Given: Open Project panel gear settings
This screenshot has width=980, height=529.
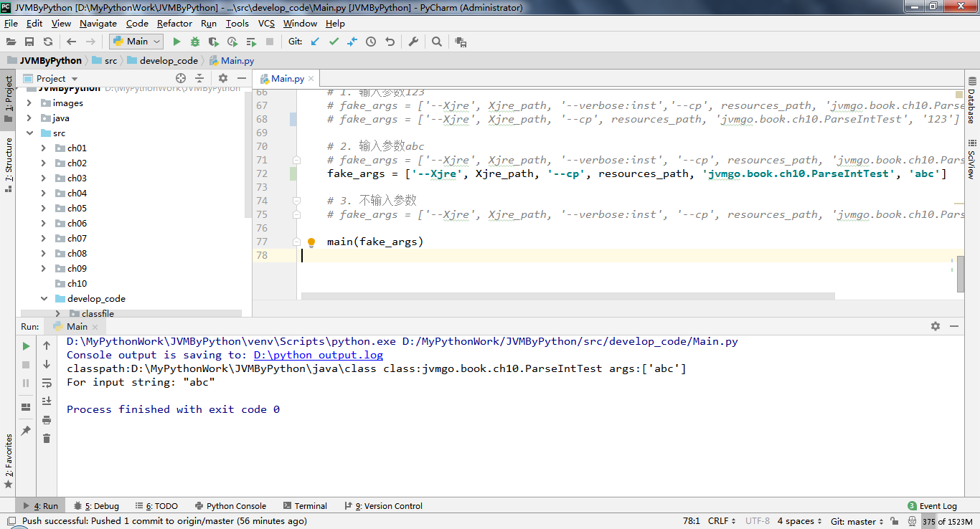Looking at the screenshot, I should coord(223,78).
